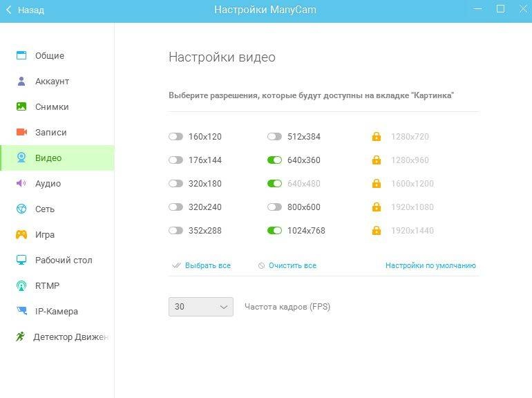532x398 pixels.
Task: Click the lock icon beside 1600x1200
Action: pyautogui.click(x=377, y=183)
